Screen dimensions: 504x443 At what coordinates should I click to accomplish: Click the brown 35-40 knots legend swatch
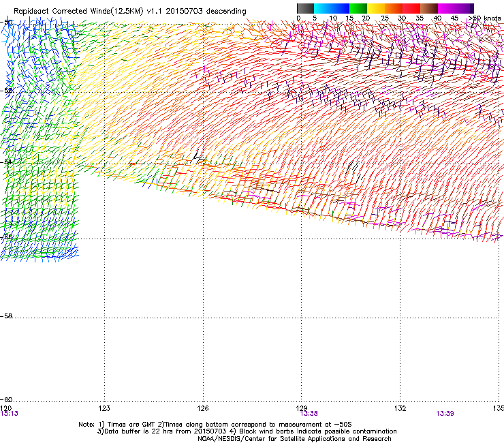click(x=429, y=8)
